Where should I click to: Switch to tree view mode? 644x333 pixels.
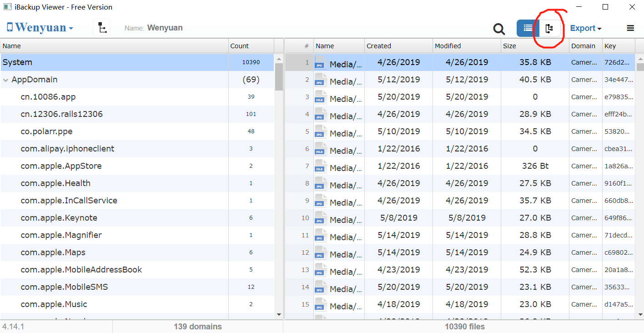(549, 28)
